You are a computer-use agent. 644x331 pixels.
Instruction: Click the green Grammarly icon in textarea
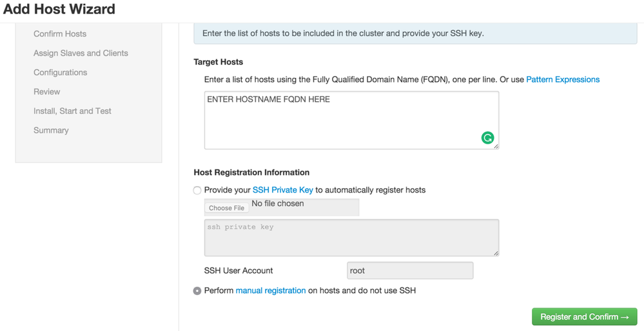488,137
